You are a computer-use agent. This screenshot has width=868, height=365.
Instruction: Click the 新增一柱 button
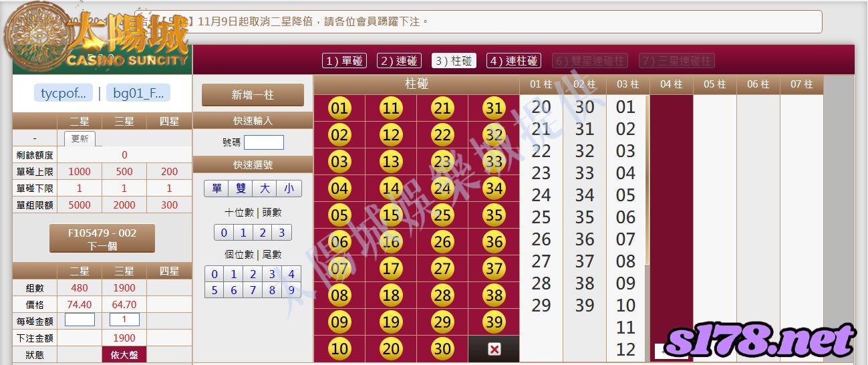[253, 95]
